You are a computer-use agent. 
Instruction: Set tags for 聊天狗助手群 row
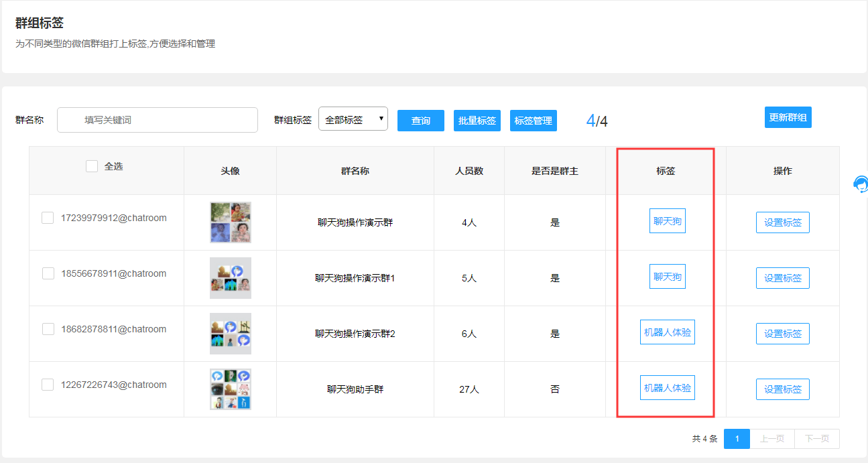click(x=783, y=389)
